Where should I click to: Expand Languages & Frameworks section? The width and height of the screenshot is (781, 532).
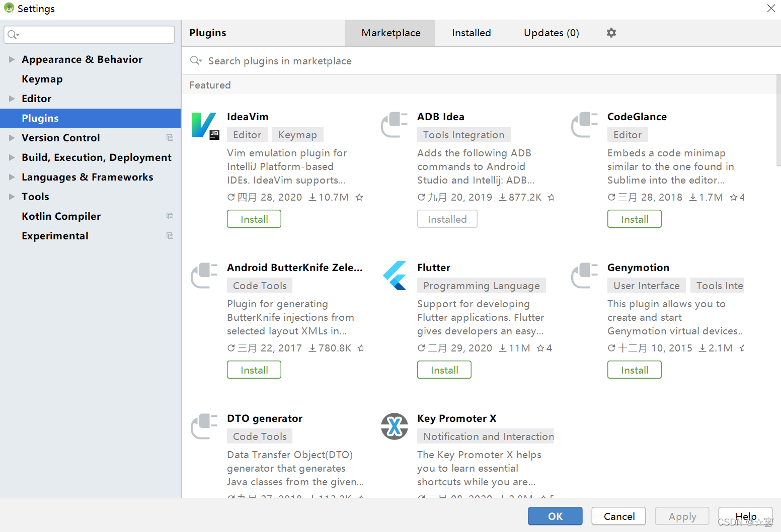[x=12, y=177]
